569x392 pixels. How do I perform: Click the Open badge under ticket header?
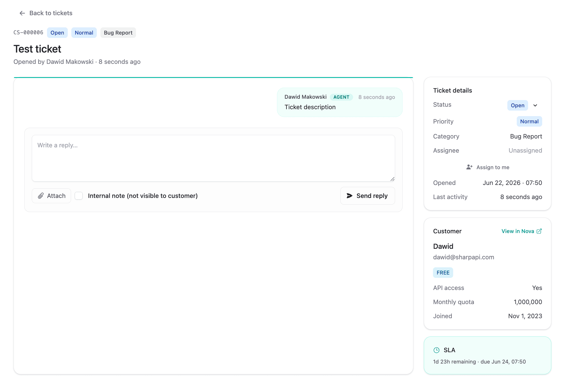point(57,33)
